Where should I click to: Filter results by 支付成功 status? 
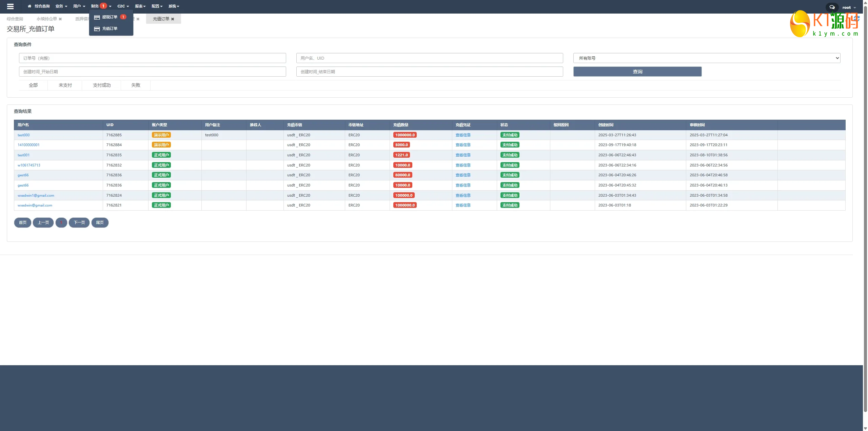(x=102, y=85)
